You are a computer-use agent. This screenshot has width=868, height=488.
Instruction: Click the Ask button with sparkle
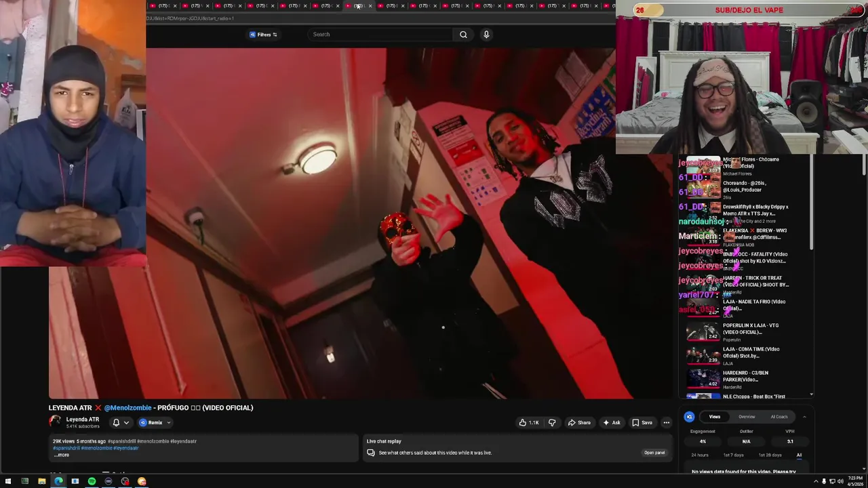[x=612, y=422]
